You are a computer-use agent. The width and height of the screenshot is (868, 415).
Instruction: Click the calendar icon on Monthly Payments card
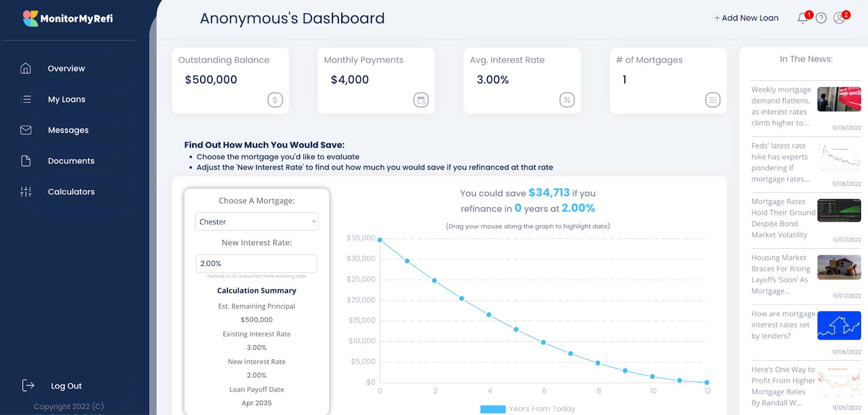421,100
